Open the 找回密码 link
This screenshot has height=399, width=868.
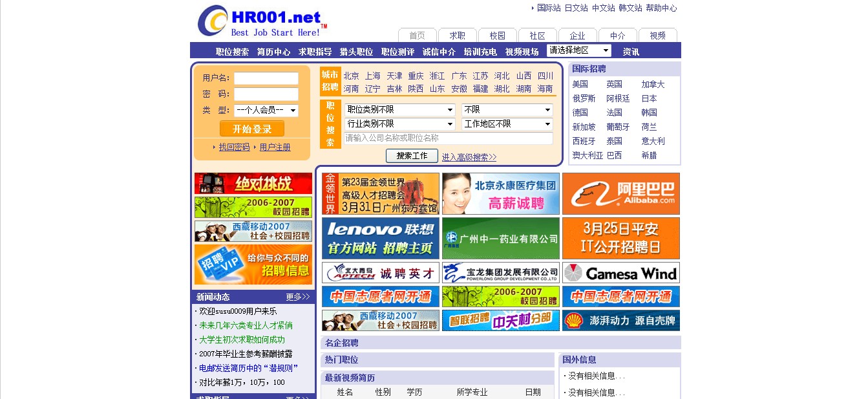click(x=234, y=147)
